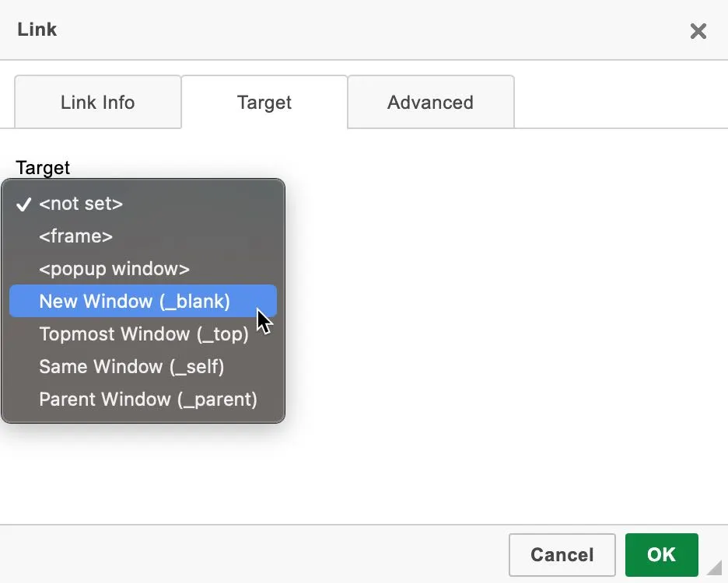Select <frame> from the target list
The image size is (728, 583).
tap(76, 236)
